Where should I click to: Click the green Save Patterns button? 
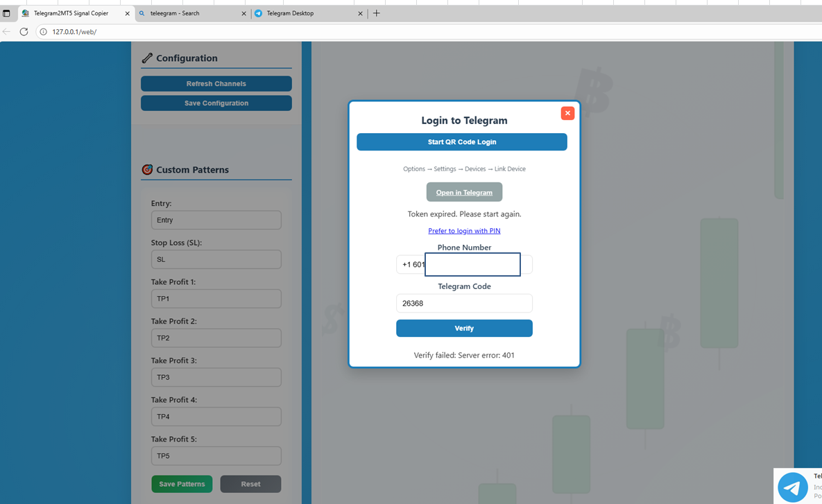[182, 484]
